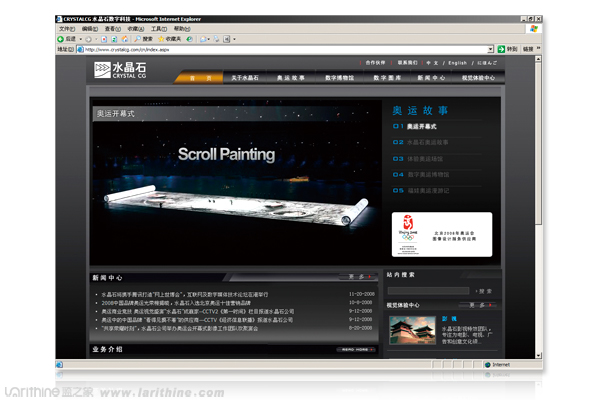
Task: Click the 合作伙伴 top link
Action: coord(375,63)
